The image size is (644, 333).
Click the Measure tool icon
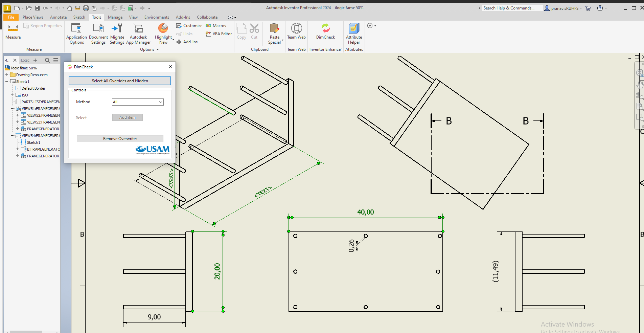point(13,28)
